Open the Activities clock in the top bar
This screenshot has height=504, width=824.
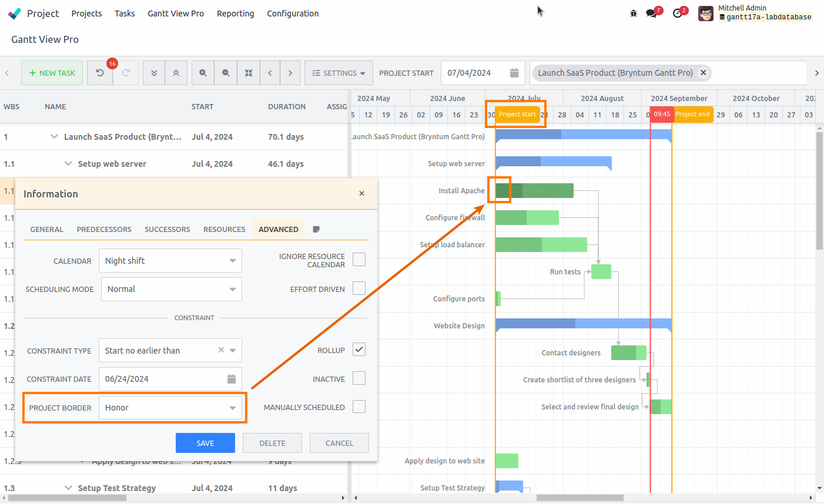click(x=678, y=12)
